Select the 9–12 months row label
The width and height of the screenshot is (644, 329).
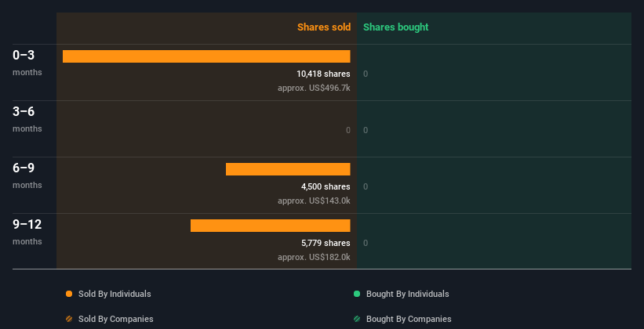click(x=27, y=231)
